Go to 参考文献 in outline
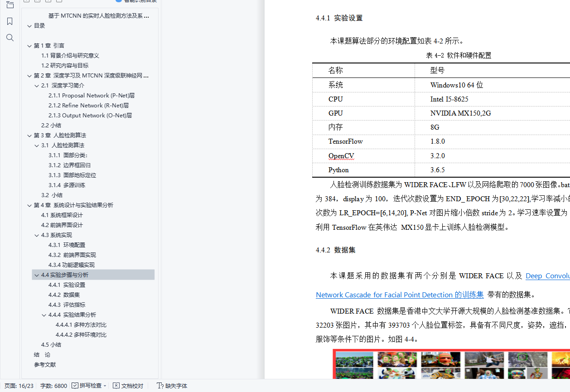 coord(45,365)
